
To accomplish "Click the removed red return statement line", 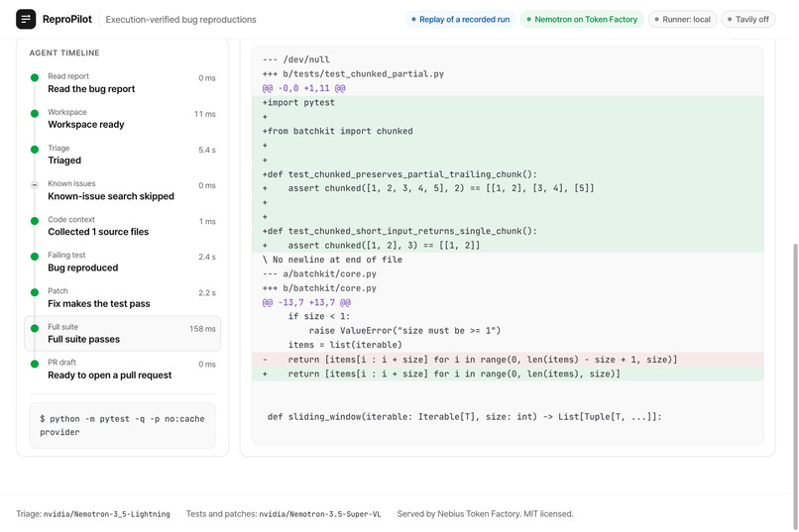I will (x=508, y=360).
